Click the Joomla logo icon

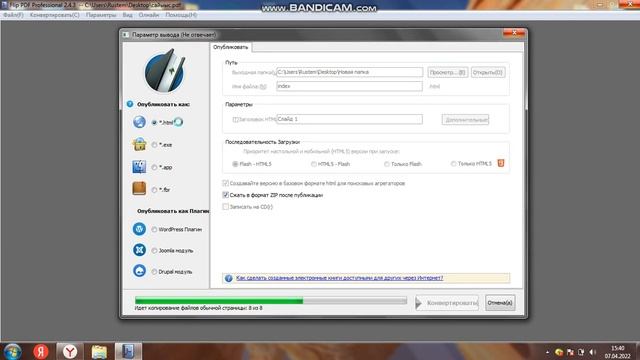pos(139,250)
